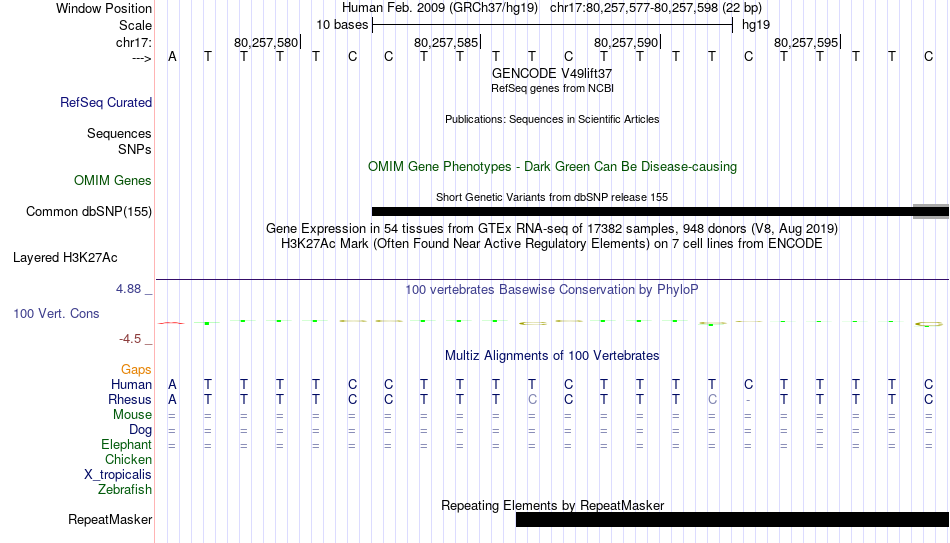Click the Zebrafish alignment row label
The height and width of the screenshot is (543, 950).
(x=125, y=490)
